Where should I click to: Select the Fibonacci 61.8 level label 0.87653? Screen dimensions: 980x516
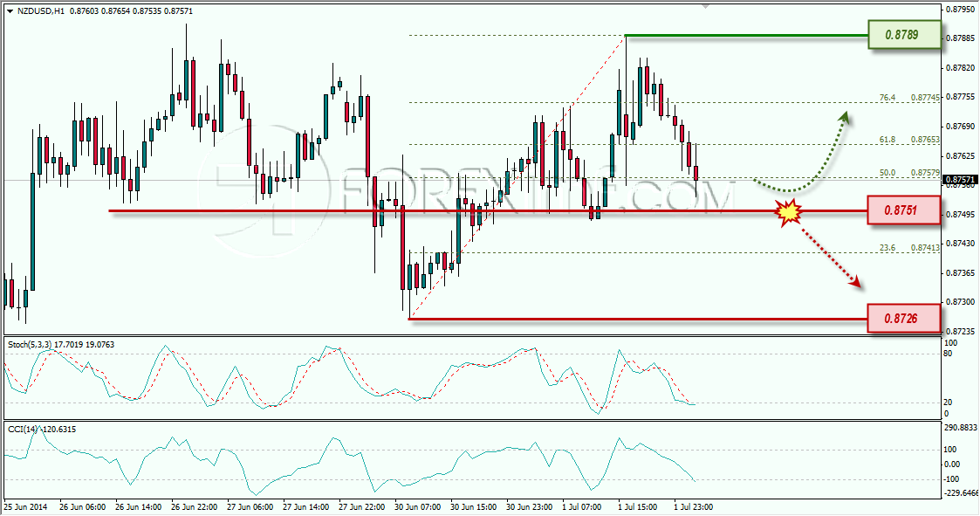pyautogui.click(x=924, y=140)
